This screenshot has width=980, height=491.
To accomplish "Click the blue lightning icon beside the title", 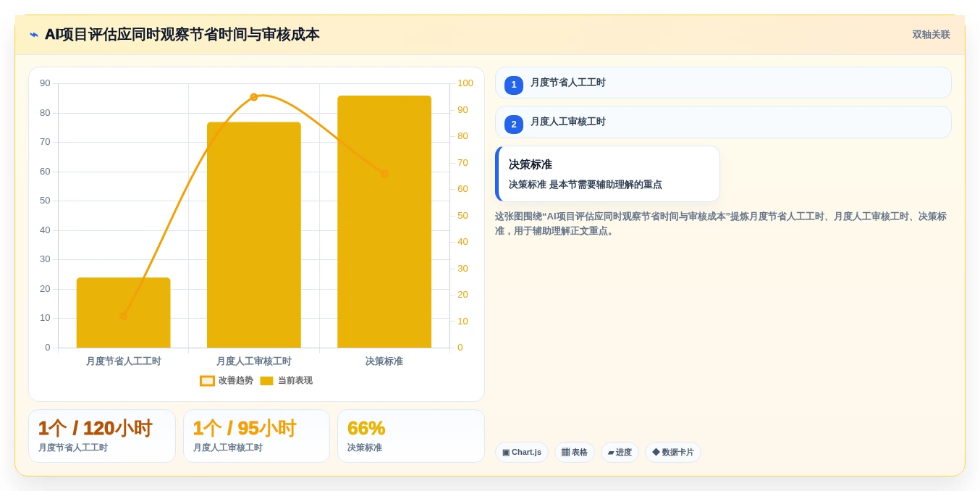I will coord(34,35).
